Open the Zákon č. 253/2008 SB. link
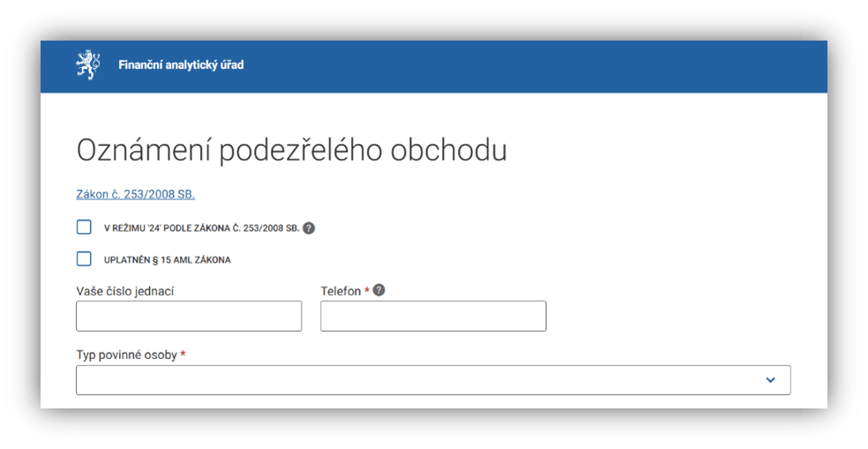This screenshot has width=868, height=449. (136, 194)
